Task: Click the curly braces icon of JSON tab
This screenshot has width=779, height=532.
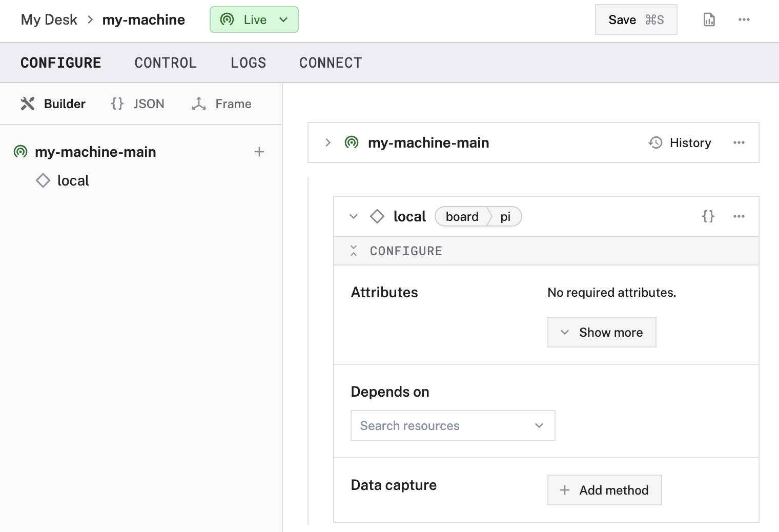Action: click(117, 104)
